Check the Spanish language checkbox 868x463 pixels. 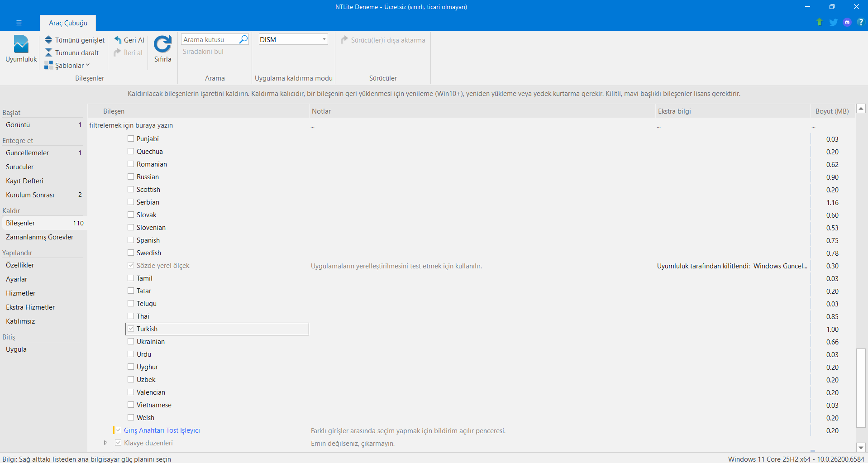(131, 240)
